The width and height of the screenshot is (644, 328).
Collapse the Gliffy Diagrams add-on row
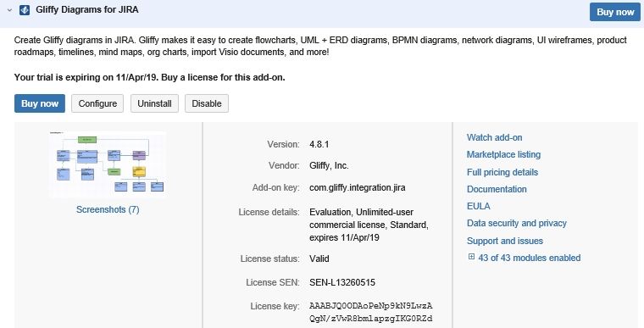10,10
